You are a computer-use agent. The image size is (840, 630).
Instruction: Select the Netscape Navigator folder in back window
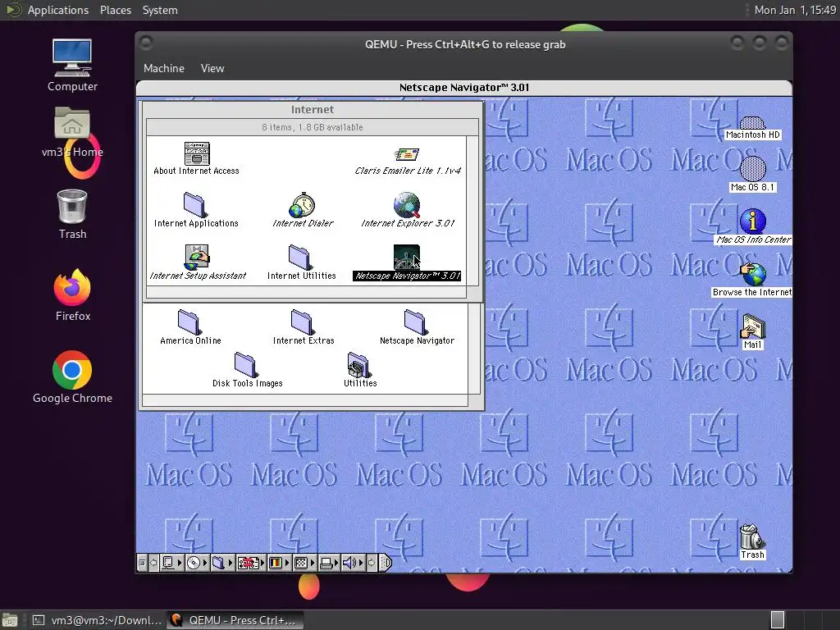tap(416, 322)
